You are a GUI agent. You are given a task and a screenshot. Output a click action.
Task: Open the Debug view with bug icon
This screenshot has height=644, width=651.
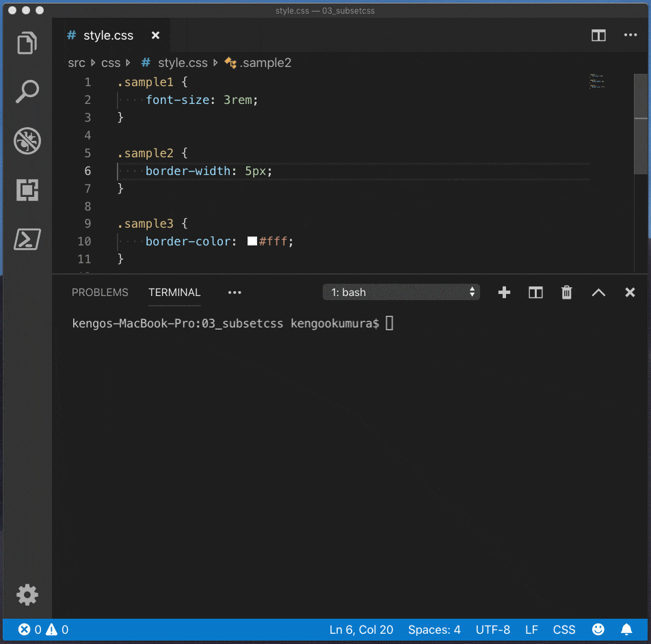point(27,141)
